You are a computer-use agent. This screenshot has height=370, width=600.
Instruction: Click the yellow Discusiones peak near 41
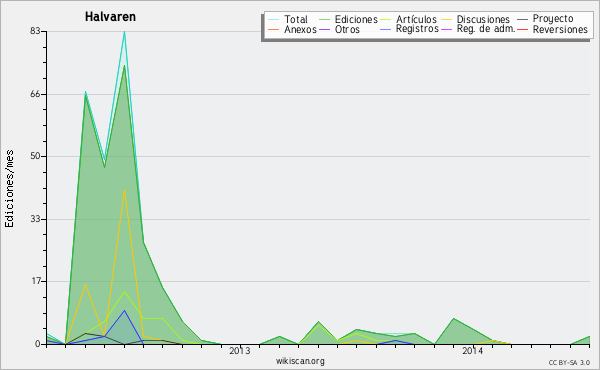coord(124,189)
